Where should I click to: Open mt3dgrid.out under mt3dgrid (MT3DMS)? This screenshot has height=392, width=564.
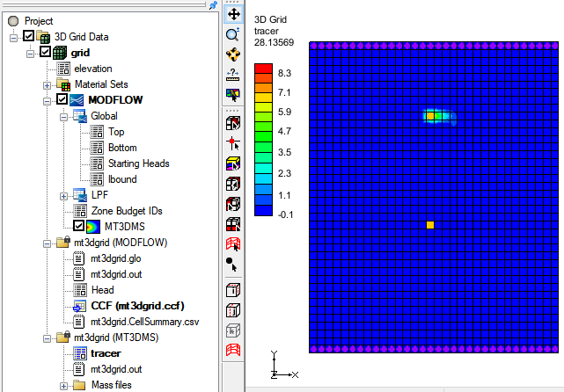[x=116, y=369]
